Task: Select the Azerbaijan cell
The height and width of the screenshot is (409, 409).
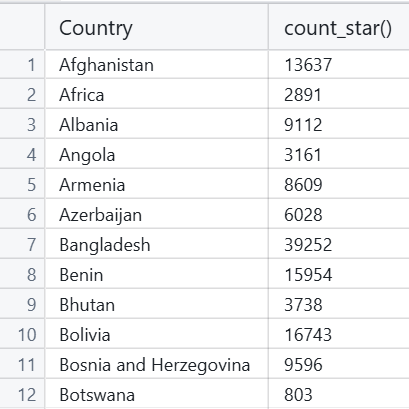Action: click(x=156, y=215)
